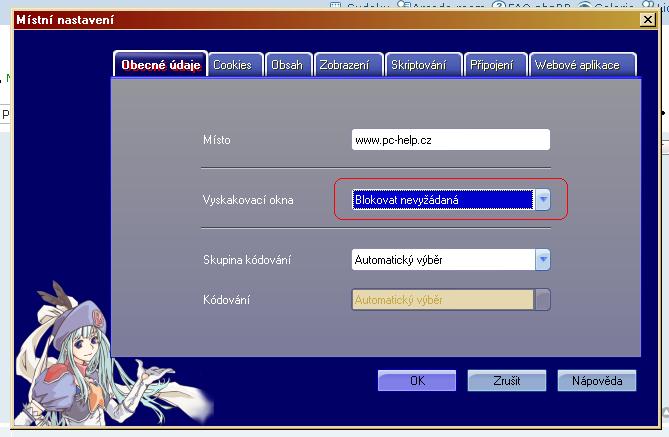
Task: Open the Obsah tab
Action: (x=289, y=65)
